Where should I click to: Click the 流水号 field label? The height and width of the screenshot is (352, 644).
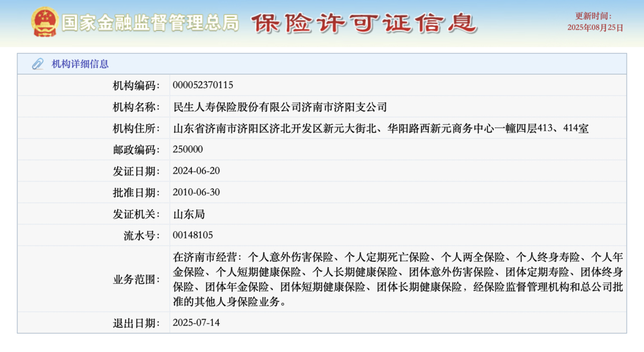tap(141, 235)
